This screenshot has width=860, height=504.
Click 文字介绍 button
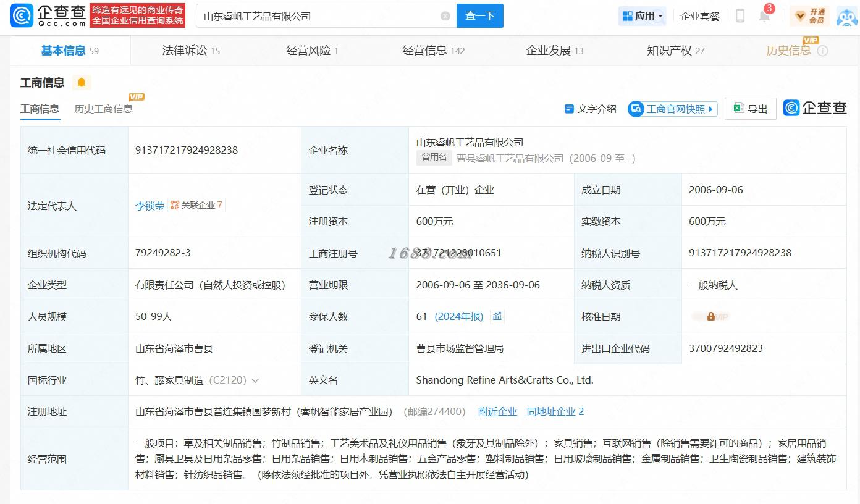pos(591,109)
